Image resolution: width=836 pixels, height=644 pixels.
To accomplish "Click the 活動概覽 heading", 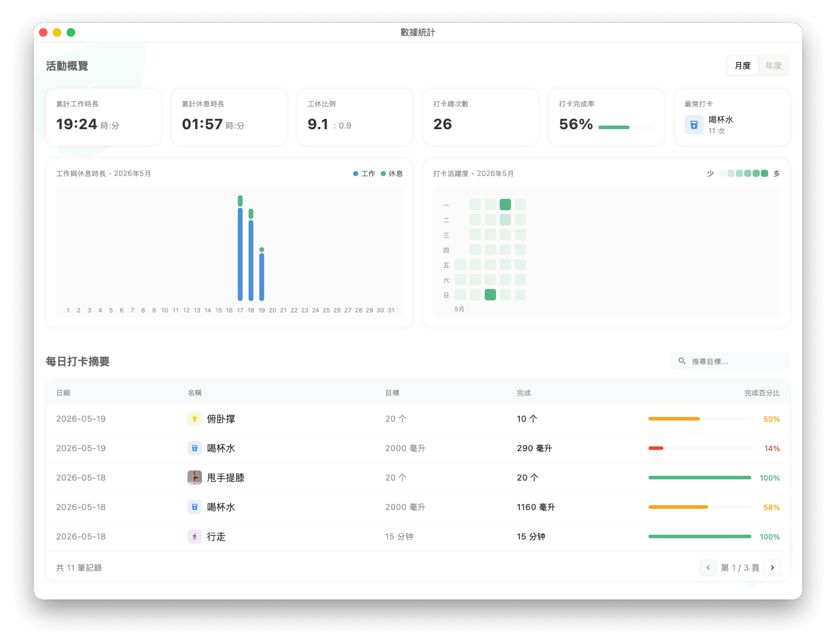I will click(x=67, y=65).
